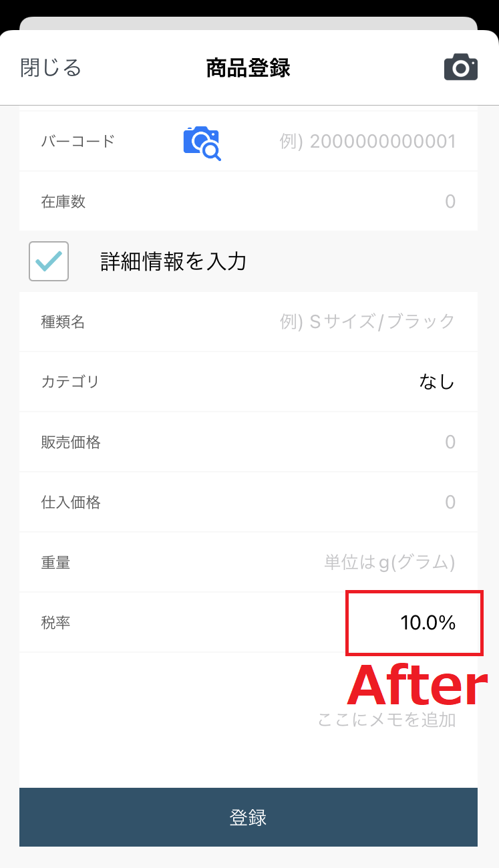Tap the 在庫数 row label
The height and width of the screenshot is (868, 499).
coord(63,202)
